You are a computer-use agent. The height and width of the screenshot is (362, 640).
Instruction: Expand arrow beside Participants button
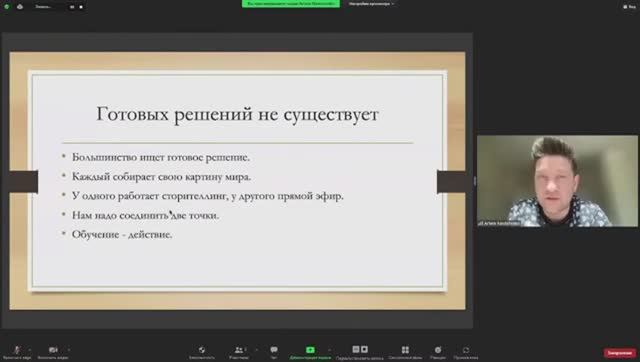(256, 350)
